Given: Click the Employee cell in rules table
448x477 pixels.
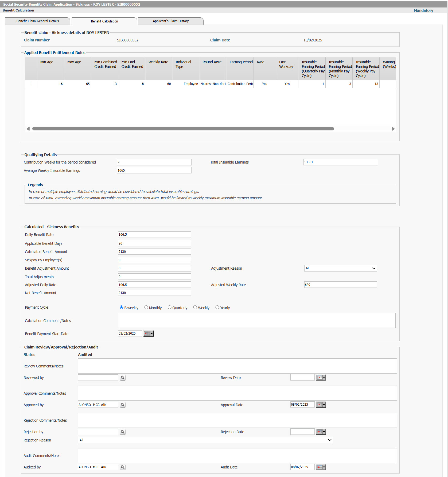Looking at the screenshot, I should 186,84.
